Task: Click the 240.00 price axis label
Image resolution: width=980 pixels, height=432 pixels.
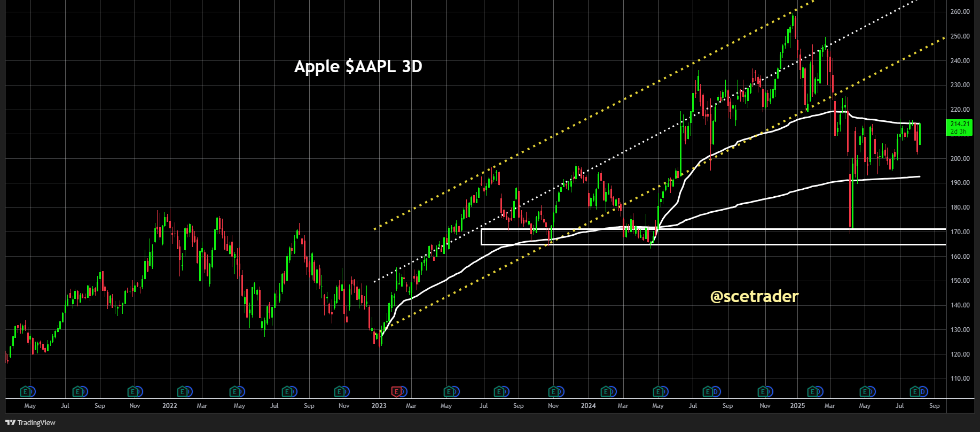Action: pos(960,61)
